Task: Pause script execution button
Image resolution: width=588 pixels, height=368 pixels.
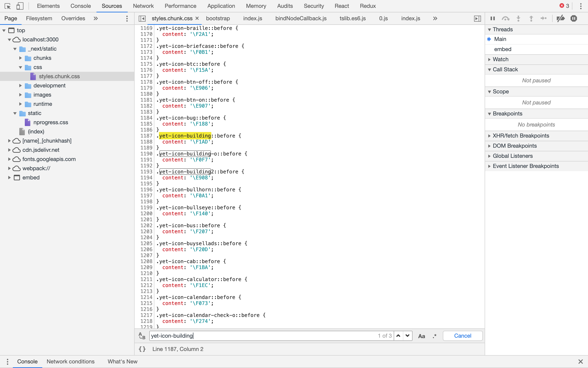Action: tap(492, 18)
